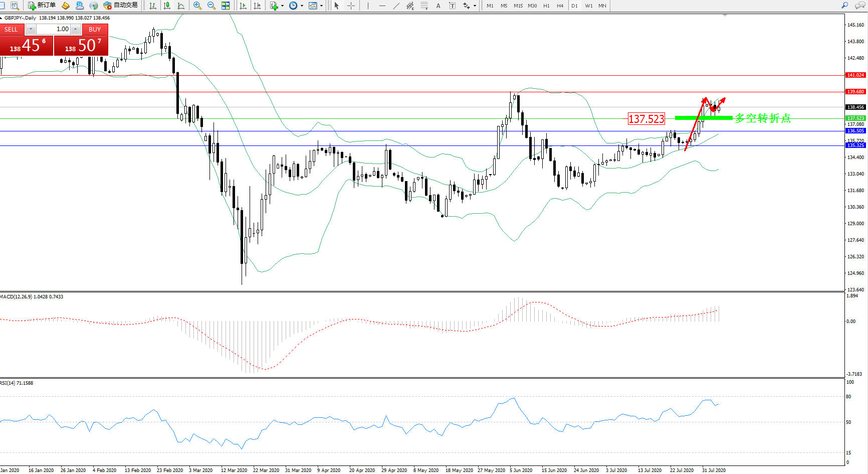Image resolution: width=868 pixels, height=474 pixels.
Task: Toggle candlestick chart mode
Action: 167,6
